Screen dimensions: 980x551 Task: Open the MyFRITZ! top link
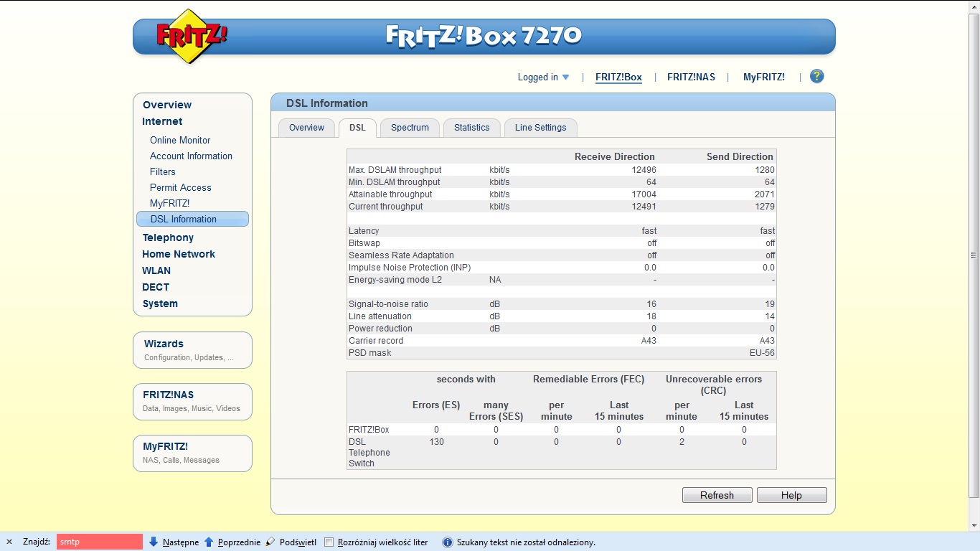pos(764,77)
